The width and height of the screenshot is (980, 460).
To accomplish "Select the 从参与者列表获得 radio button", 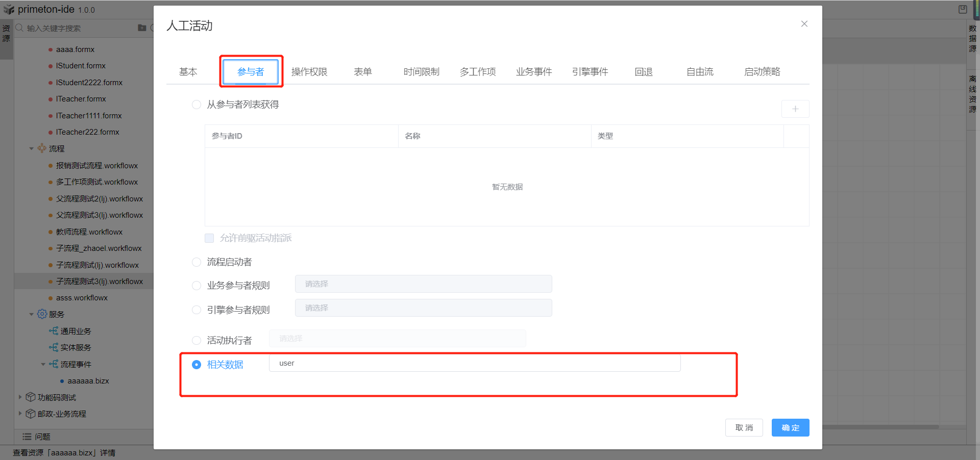I will tap(197, 105).
